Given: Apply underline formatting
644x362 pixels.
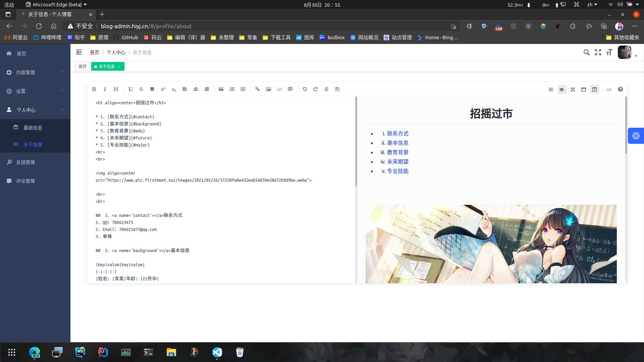Looking at the screenshot, I should [x=130, y=89].
